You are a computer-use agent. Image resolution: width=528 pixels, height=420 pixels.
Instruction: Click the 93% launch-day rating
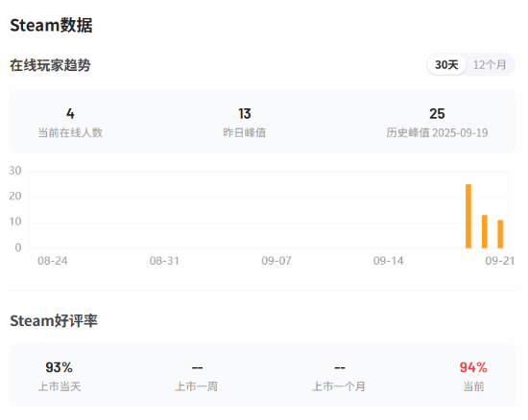(60, 367)
